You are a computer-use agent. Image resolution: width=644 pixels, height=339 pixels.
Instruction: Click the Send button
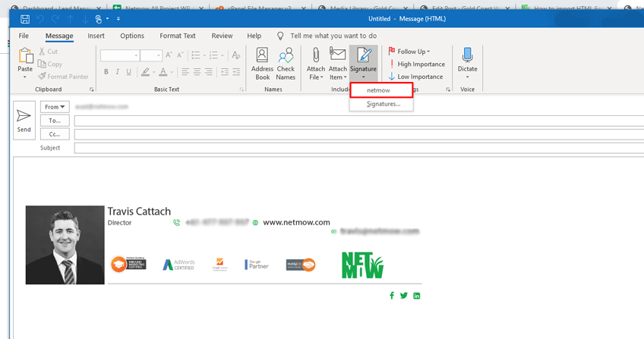[x=24, y=121]
